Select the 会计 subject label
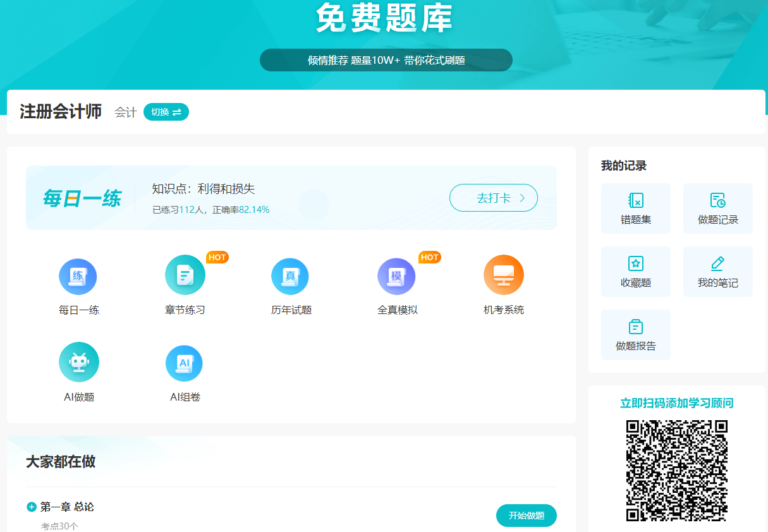768x532 pixels. pos(124,112)
